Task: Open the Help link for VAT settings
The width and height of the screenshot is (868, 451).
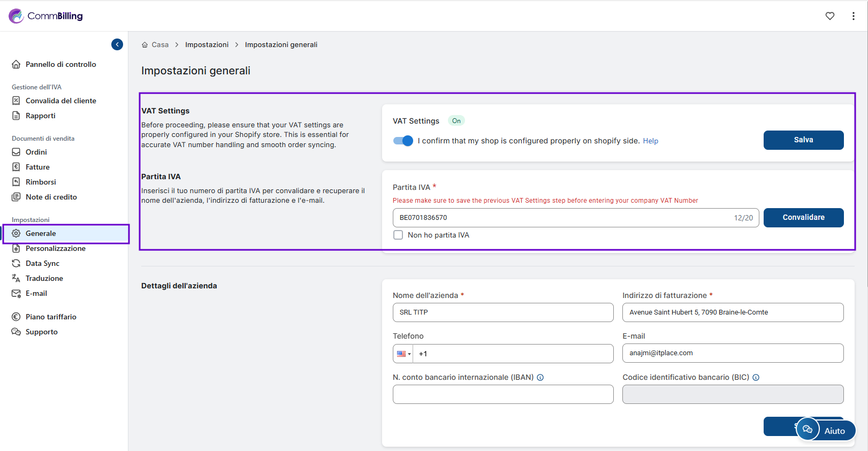Action: tap(650, 141)
